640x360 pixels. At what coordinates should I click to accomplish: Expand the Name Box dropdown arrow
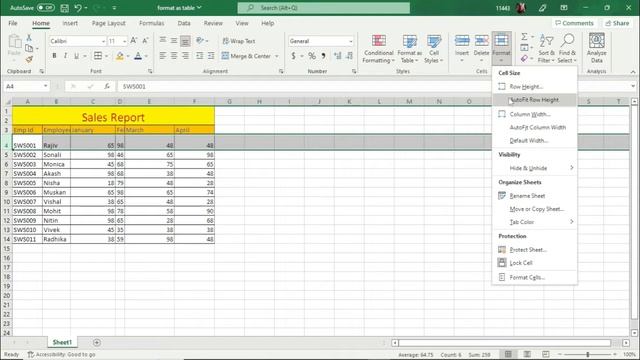[45, 86]
